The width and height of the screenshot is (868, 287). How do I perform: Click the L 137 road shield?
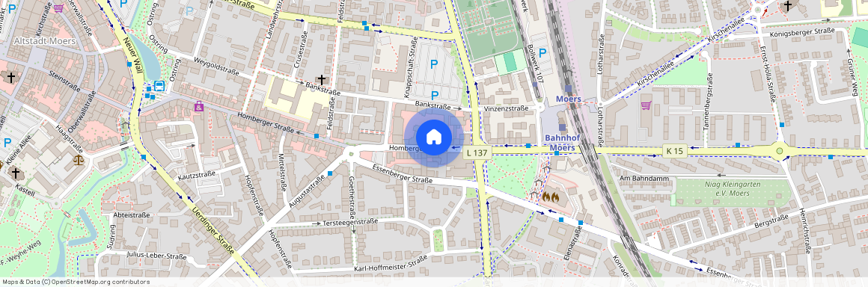(x=477, y=152)
